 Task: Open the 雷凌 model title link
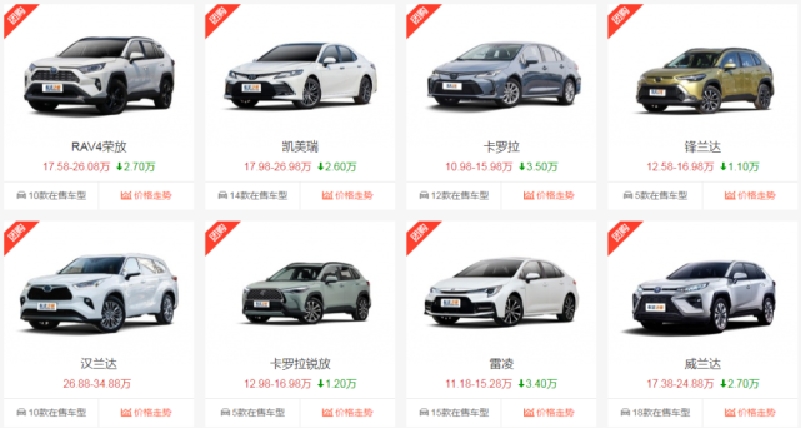pos(501,364)
